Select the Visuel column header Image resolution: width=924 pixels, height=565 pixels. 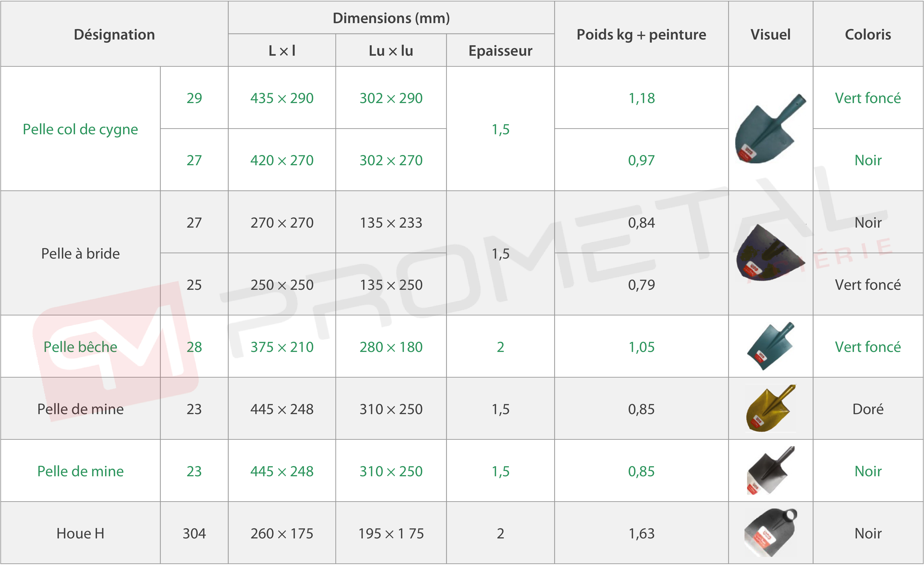[x=770, y=34]
